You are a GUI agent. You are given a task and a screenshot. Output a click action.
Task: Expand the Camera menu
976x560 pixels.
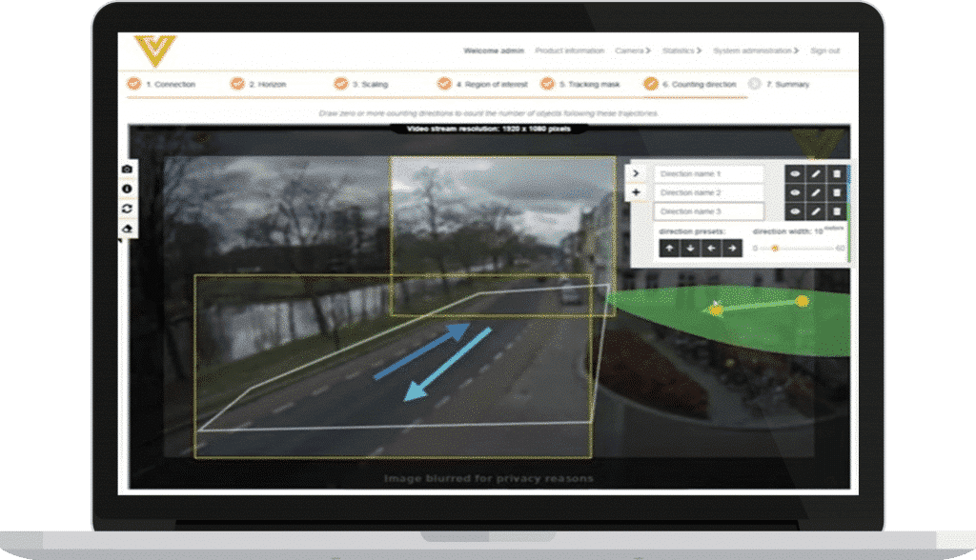point(634,50)
